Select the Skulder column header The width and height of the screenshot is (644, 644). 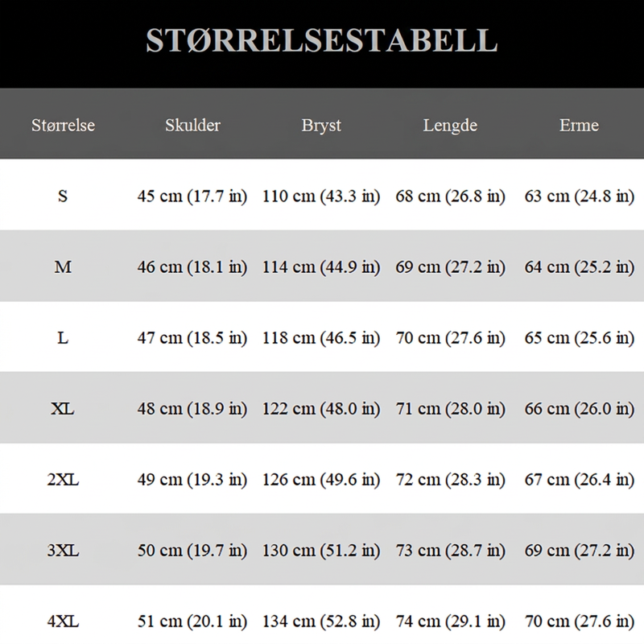(x=192, y=126)
